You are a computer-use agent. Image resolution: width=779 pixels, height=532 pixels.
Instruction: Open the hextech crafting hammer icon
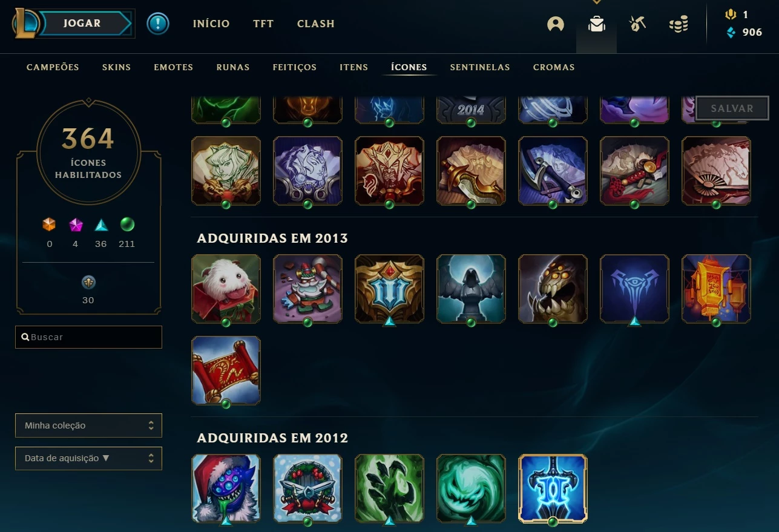(x=637, y=24)
